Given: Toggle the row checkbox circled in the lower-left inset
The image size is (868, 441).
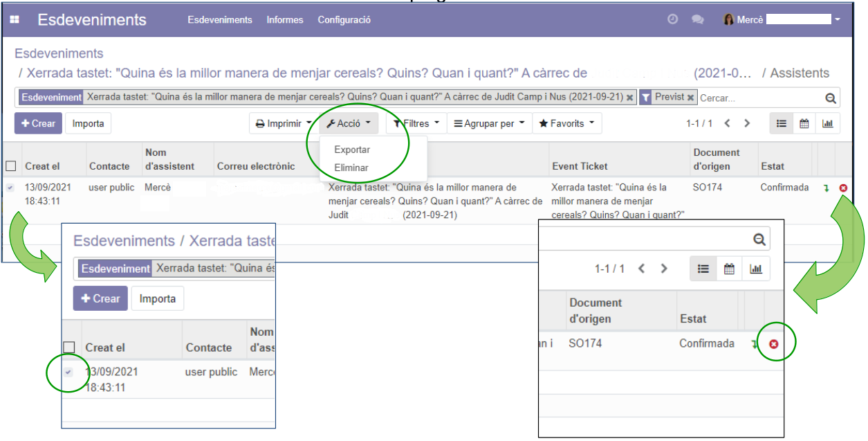Looking at the screenshot, I should [x=68, y=372].
